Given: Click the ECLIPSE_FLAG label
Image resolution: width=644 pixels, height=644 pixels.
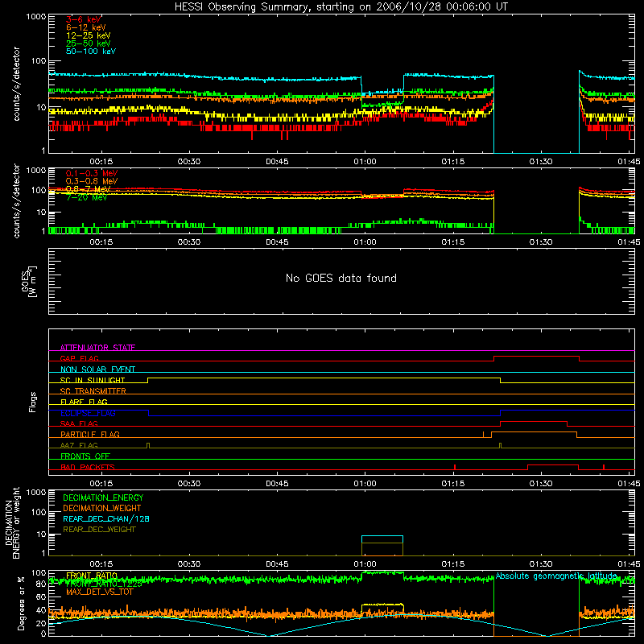Looking at the screenshot, I should click(88, 413).
